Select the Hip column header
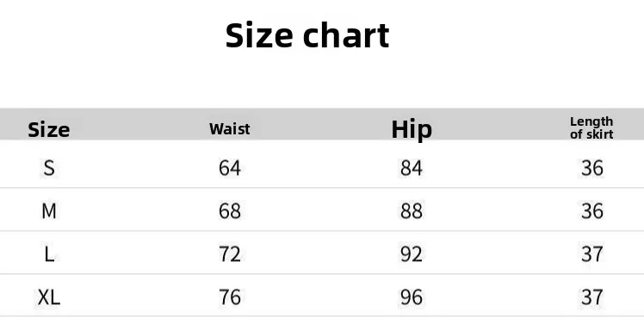Viewport: 644px width, 329px height. coord(412,130)
